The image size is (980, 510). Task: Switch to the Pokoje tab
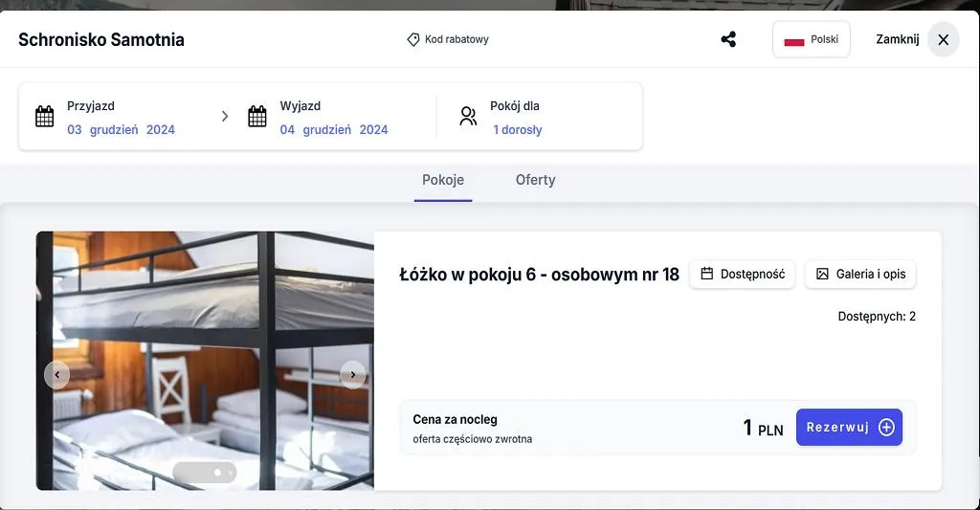tap(443, 180)
